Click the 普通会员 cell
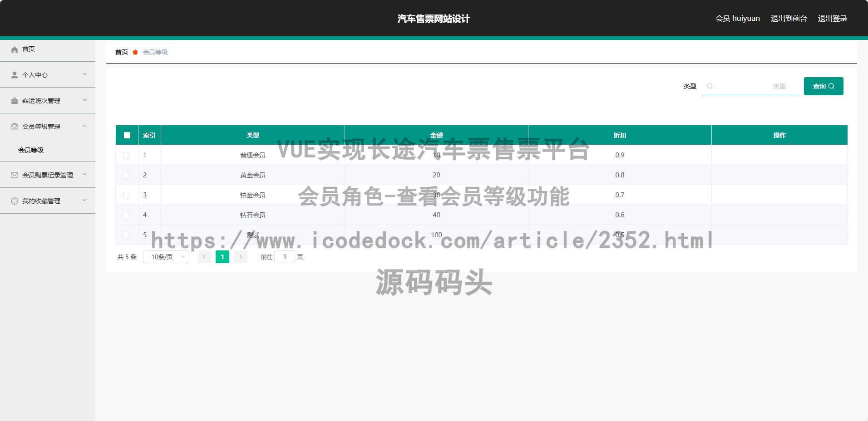This screenshot has width=868, height=421. click(x=253, y=155)
